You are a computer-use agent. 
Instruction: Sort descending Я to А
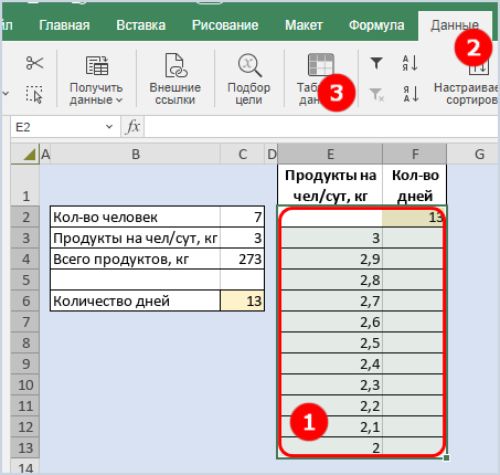coord(410,94)
